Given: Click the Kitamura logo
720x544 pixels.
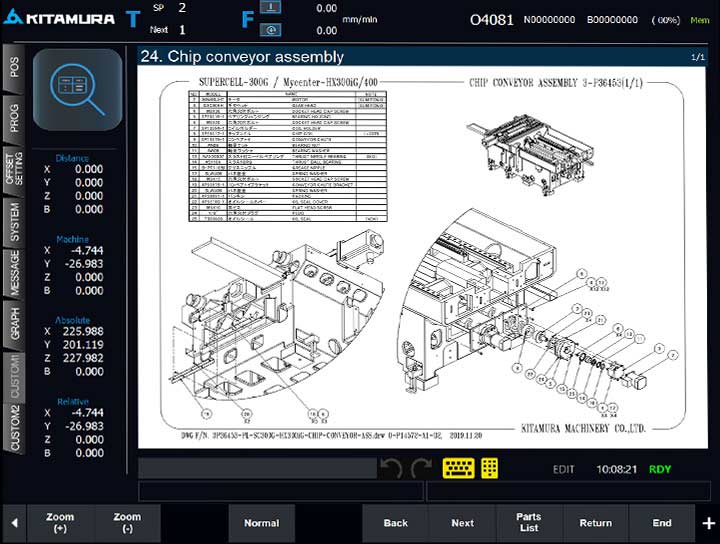Looking at the screenshot, I should [59, 18].
